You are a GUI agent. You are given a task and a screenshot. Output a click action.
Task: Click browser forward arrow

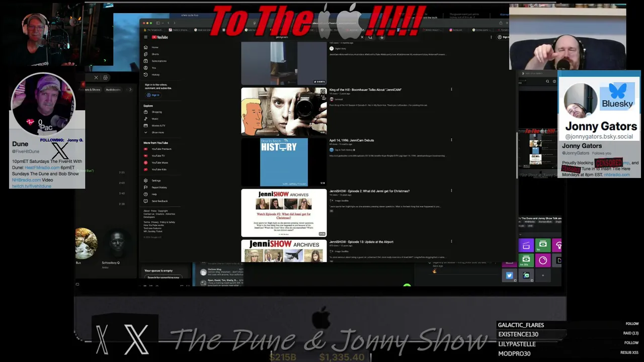[175, 23]
